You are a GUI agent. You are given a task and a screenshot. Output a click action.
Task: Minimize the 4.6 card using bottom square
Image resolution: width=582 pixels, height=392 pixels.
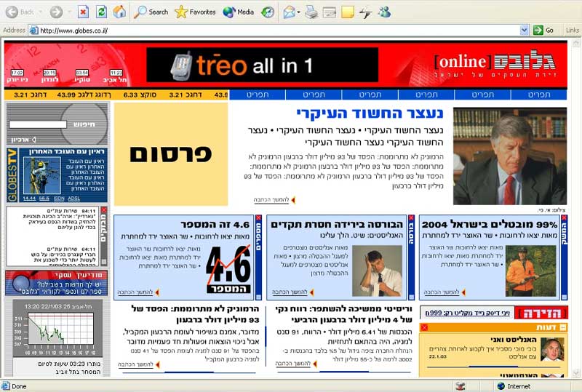click(x=259, y=297)
